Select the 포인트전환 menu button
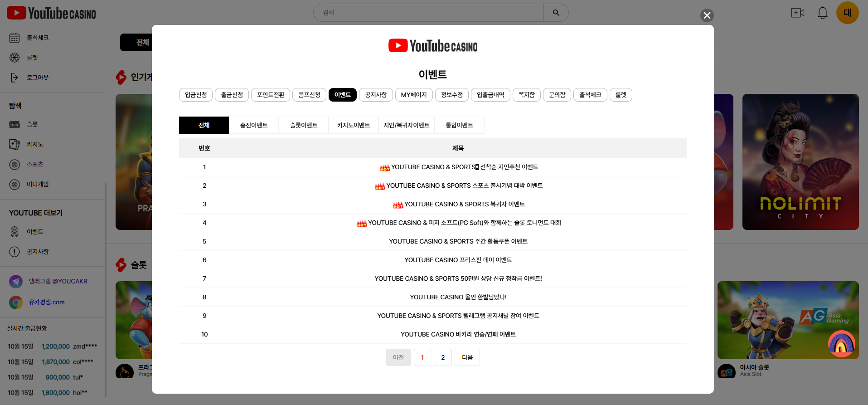This screenshot has width=868, height=405. pos(271,95)
